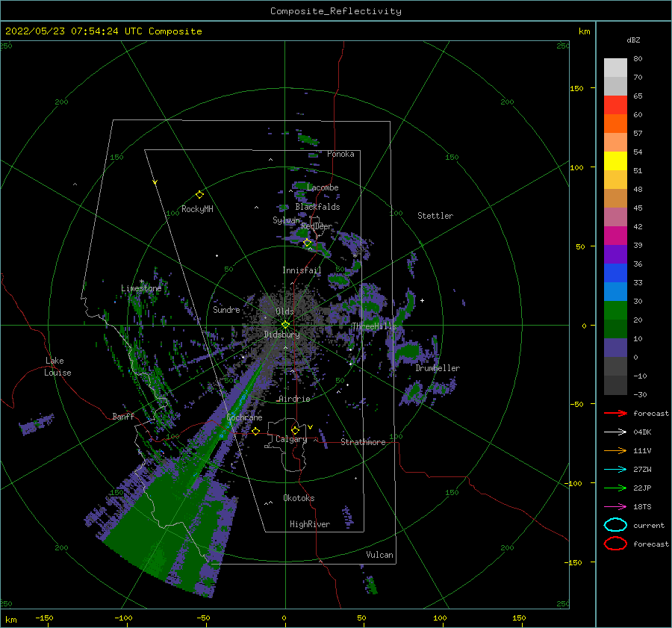Click the Lacombe town label

point(323,187)
